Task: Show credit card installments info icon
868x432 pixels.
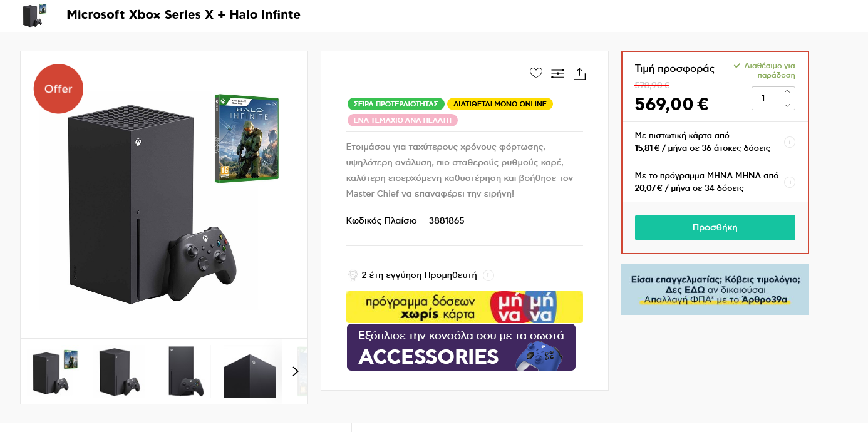Action: point(790,142)
